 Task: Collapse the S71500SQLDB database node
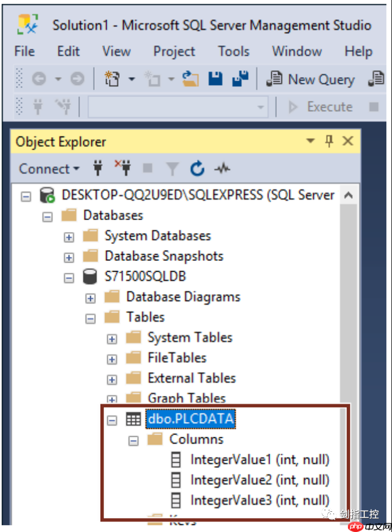point(69,278)
